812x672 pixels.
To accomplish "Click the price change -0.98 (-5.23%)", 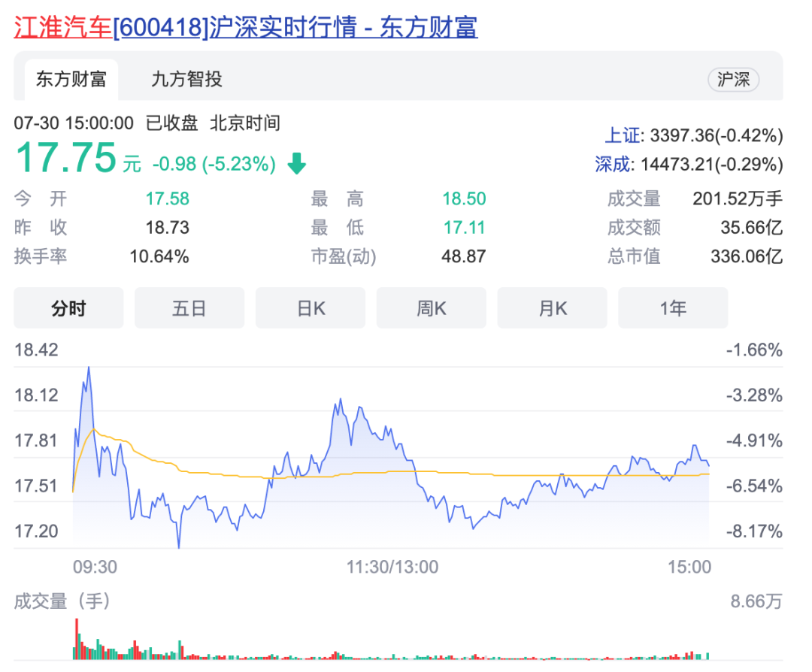I will pyautogui.click(x=214, y=164).
